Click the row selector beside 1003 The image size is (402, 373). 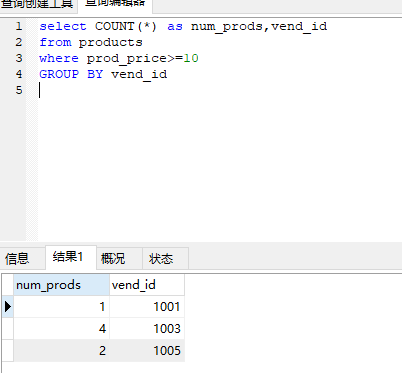[8, 329]
